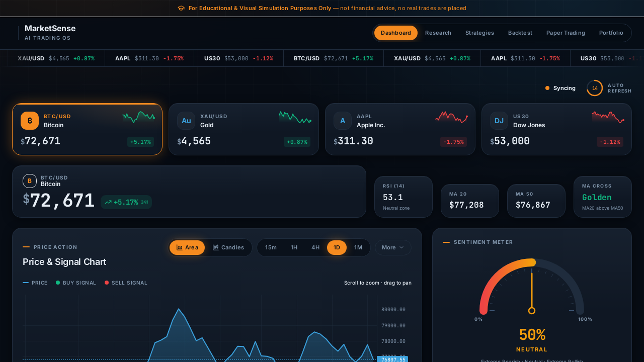Open the More timeframes dropdown
Viewport: 644px width, 362px height.
[393, 247]
